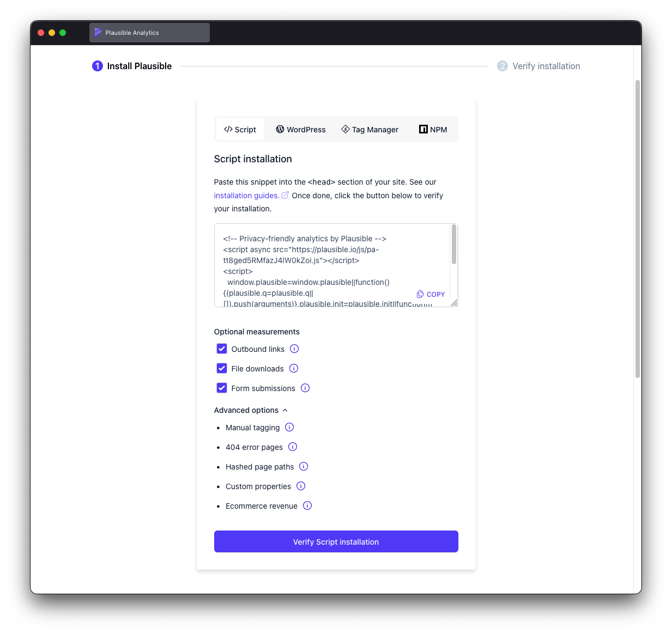
Task: Open the NPM installation tab
Action: pos(433,130)
